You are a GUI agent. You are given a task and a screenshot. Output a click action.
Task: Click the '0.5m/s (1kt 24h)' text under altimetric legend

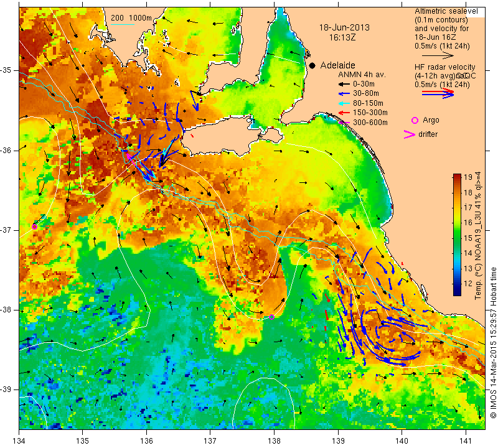(442, 45)
